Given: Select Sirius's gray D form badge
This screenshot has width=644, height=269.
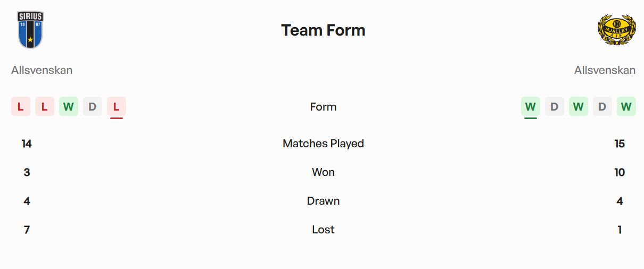Looking at the screenshot, I should [x=93, y=107].
